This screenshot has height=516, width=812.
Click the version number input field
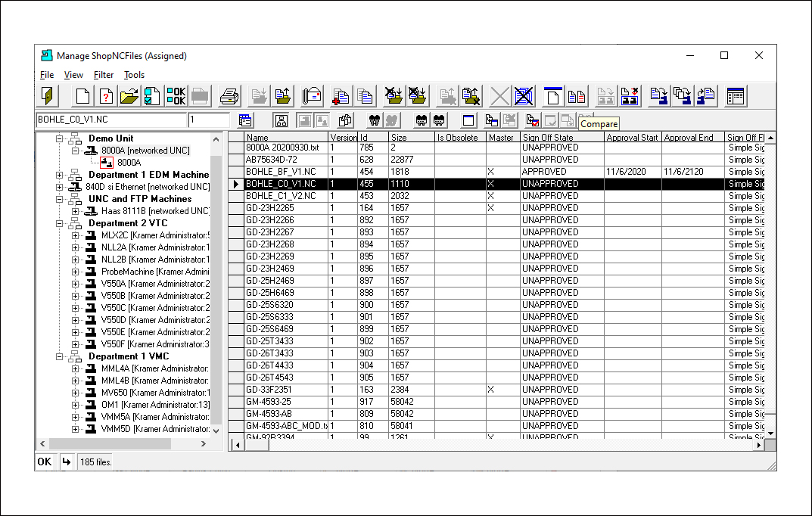point(209,120)
